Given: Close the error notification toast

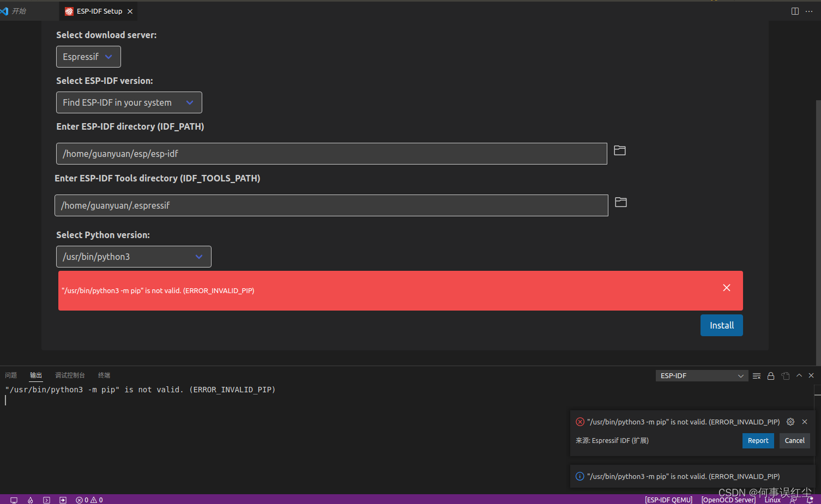Looking at the screenshot, I should point(805,422).
